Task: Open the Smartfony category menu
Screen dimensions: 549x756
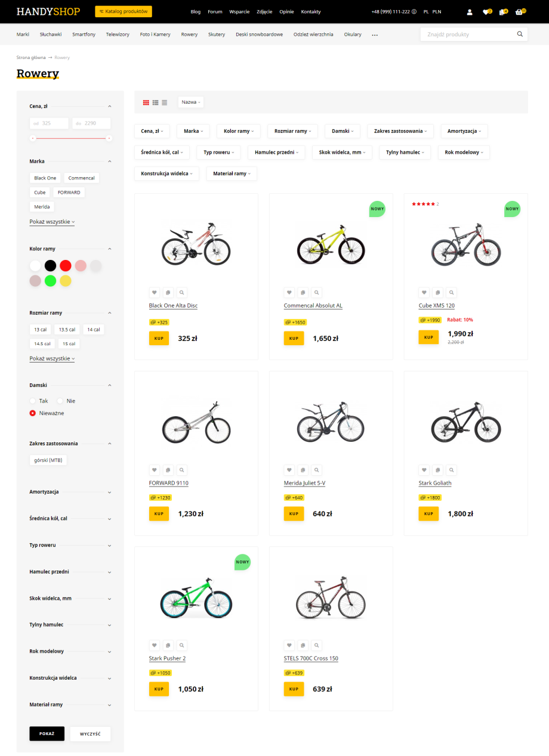Action: point(84,35)
